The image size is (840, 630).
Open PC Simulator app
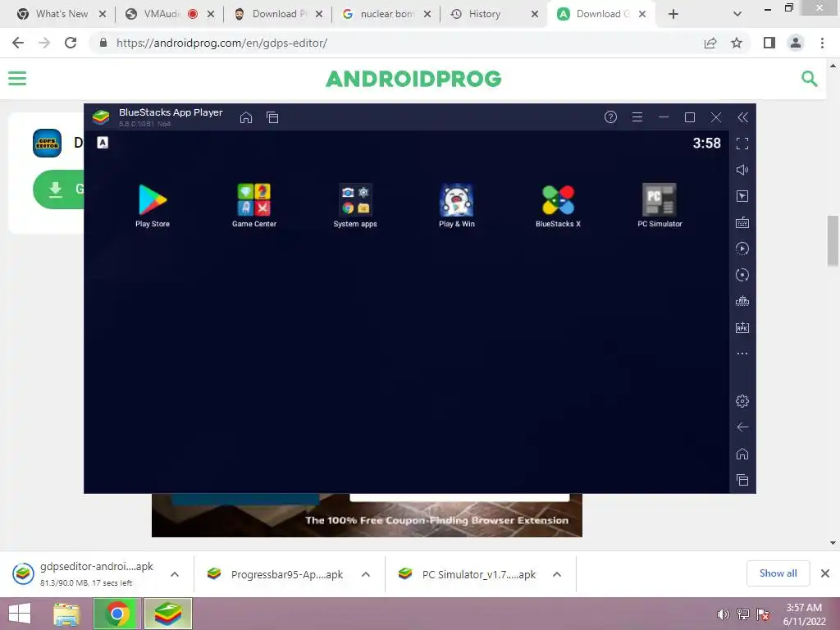pyautogui.click(x=660, y=206)
